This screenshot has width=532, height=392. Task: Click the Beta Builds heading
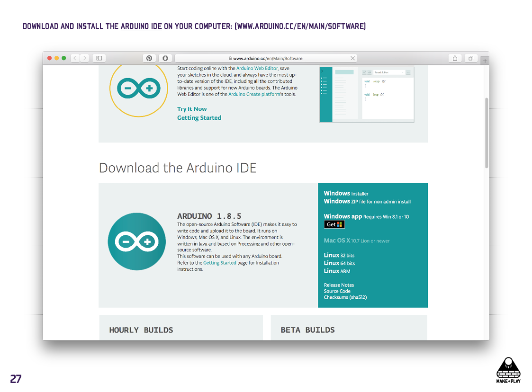click(x=308, y=330)
